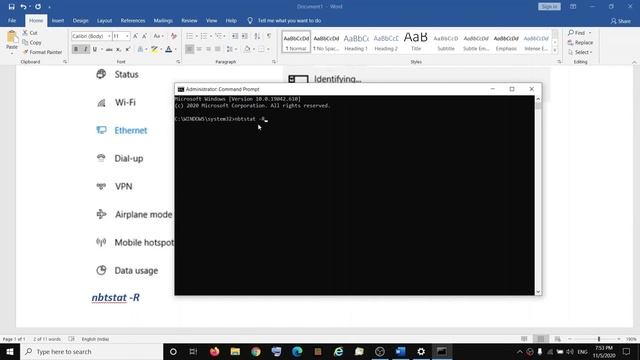This screenshot has width=640, height=360.
Task: Switch to the Design tab
Action: (80, 20)
